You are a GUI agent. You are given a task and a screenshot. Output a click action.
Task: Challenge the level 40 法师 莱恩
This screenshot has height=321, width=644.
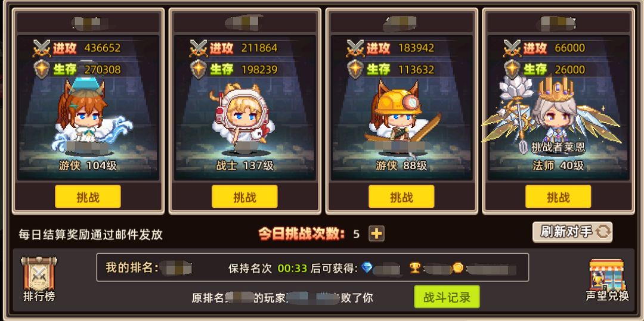558,197
